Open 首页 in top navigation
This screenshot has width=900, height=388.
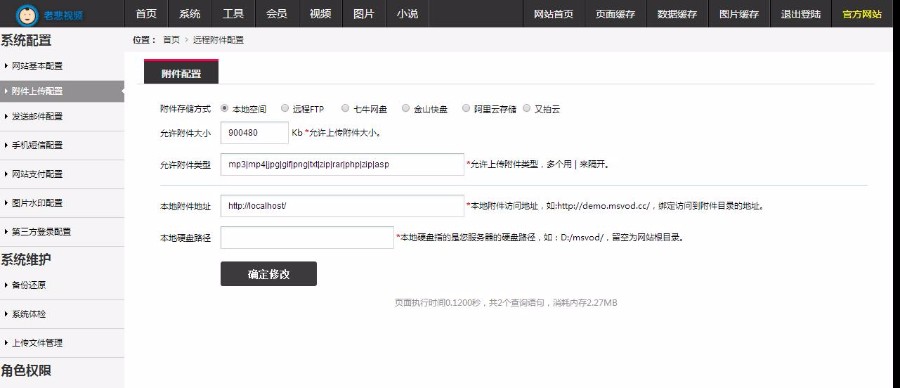click(146, 14)
